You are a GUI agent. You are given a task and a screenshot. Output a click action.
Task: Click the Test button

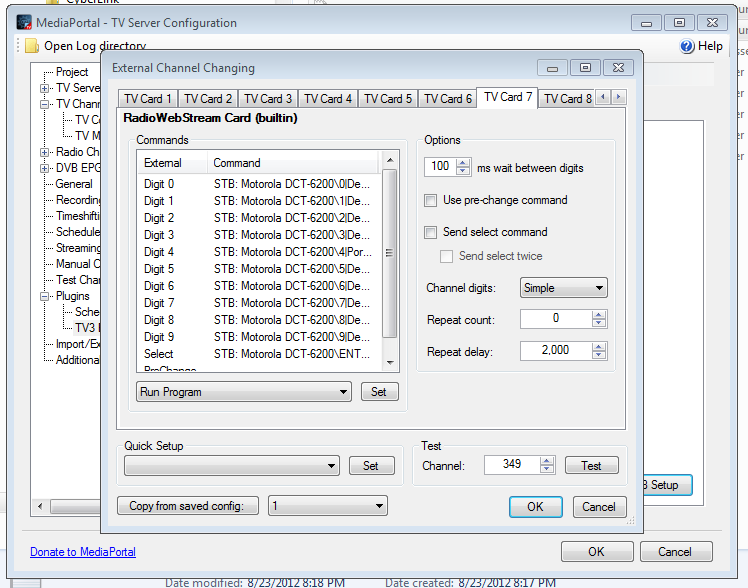click(x=591, y=465)
